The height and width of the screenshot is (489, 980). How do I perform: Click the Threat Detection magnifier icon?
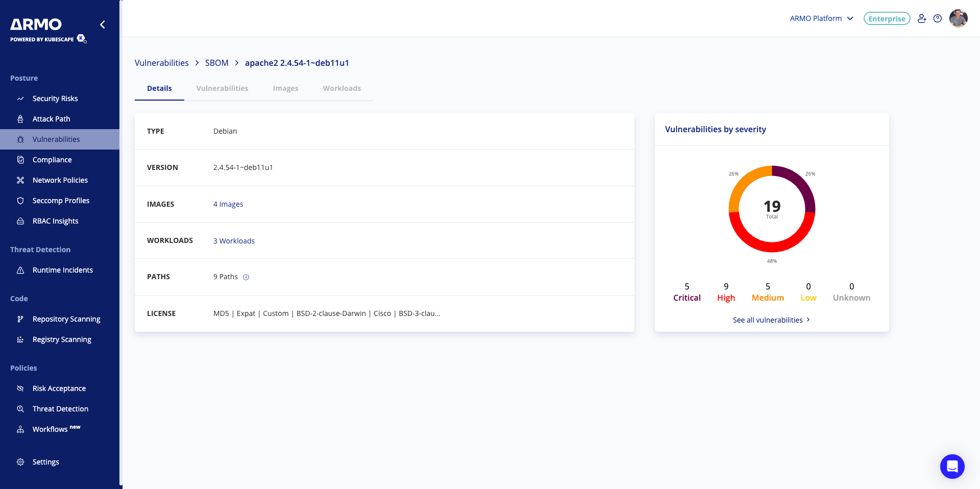20,409
